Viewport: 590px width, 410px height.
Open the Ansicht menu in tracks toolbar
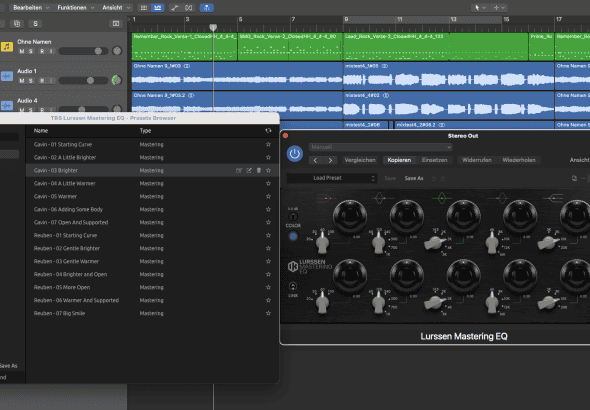click(116, 8)
